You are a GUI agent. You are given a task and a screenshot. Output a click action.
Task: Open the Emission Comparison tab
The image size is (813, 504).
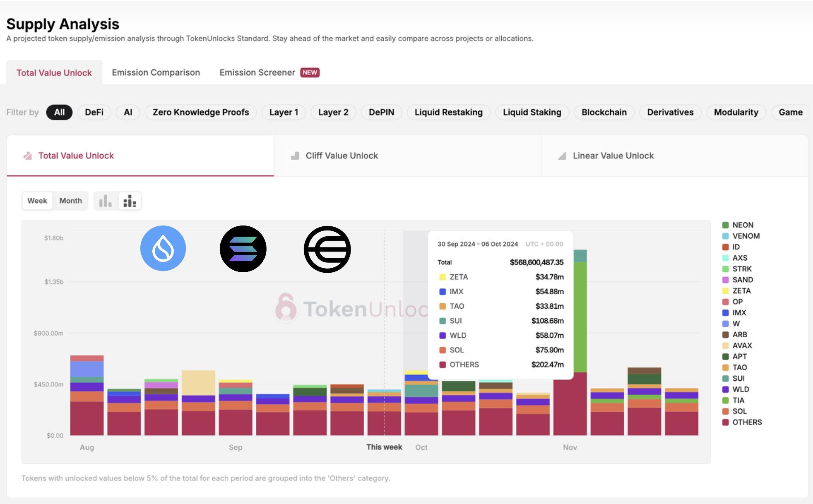pos(155,72)
